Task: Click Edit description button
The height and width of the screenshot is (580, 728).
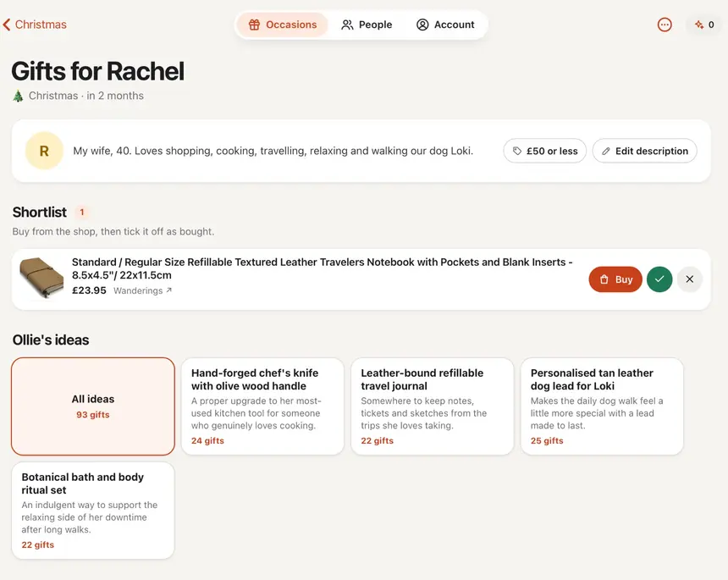Action: 644,151
